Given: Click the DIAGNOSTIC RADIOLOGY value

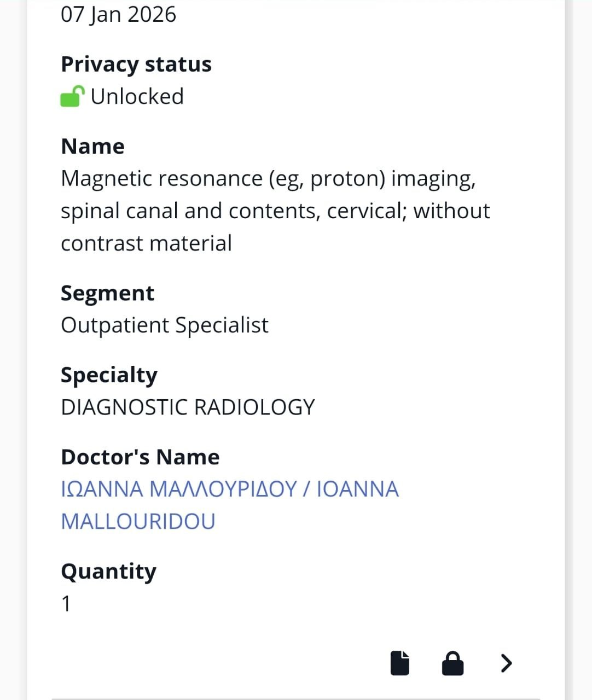Looking at the screenshot, I should click(188, 407).
